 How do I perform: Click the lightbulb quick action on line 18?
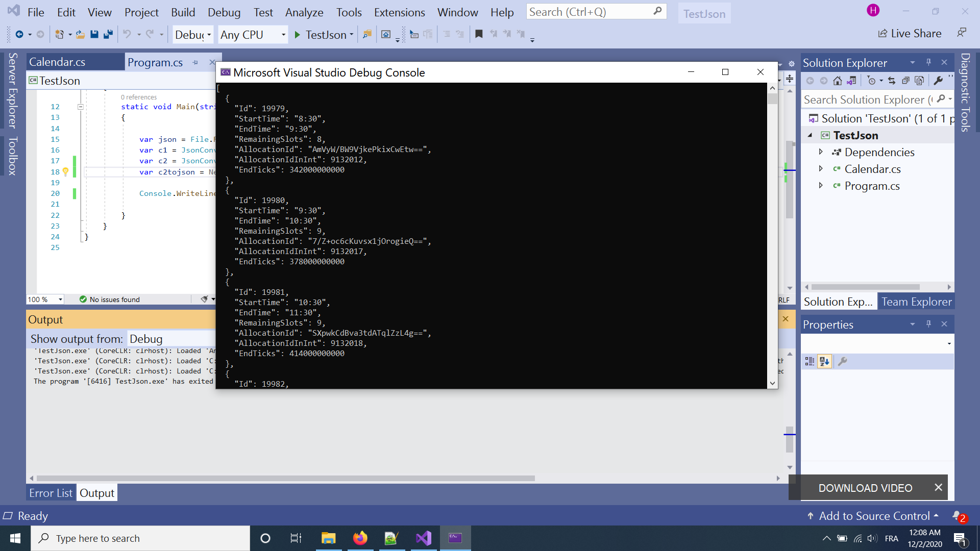tap(65, 172)
